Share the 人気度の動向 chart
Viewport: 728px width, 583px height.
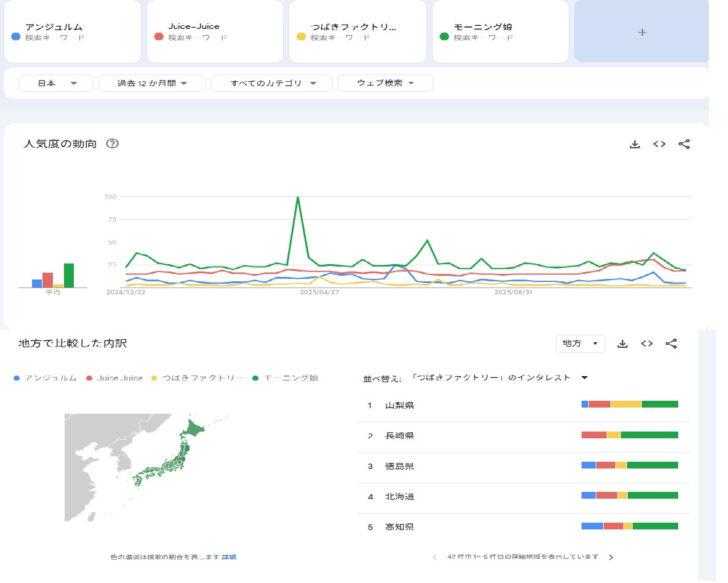tap(684, 144)
